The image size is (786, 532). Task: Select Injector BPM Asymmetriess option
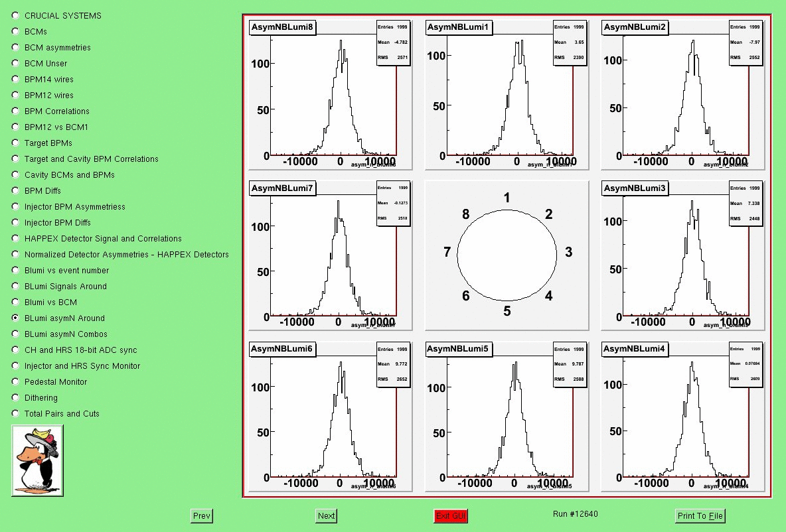point(15,206)
